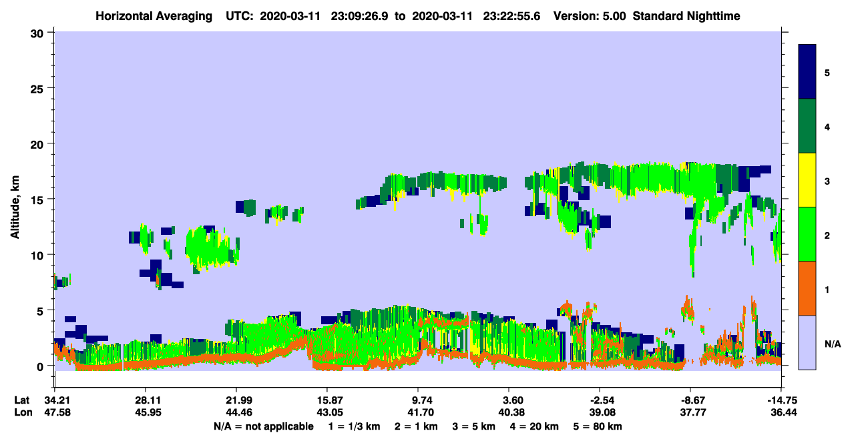
Task: Click the '1 = 1/3 km' legend text
Action: point(356,426)
